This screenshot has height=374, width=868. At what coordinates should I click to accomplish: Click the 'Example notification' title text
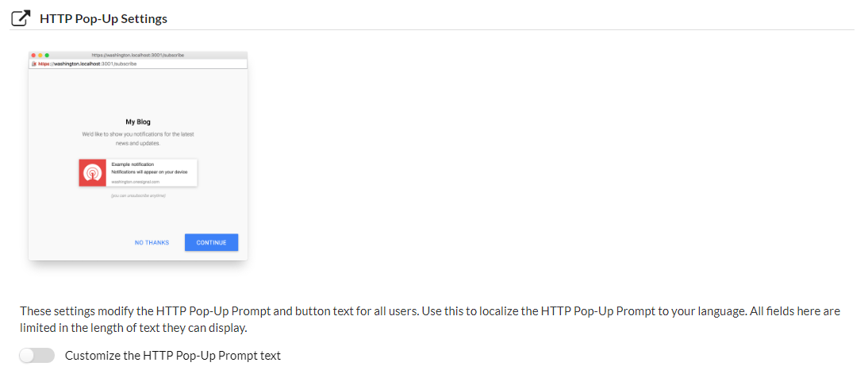point(133,164)
